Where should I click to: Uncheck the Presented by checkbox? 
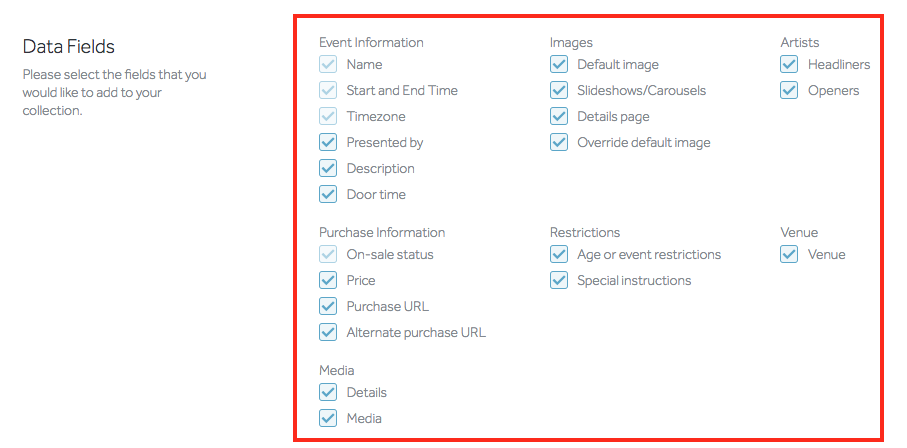click(328, 142)
